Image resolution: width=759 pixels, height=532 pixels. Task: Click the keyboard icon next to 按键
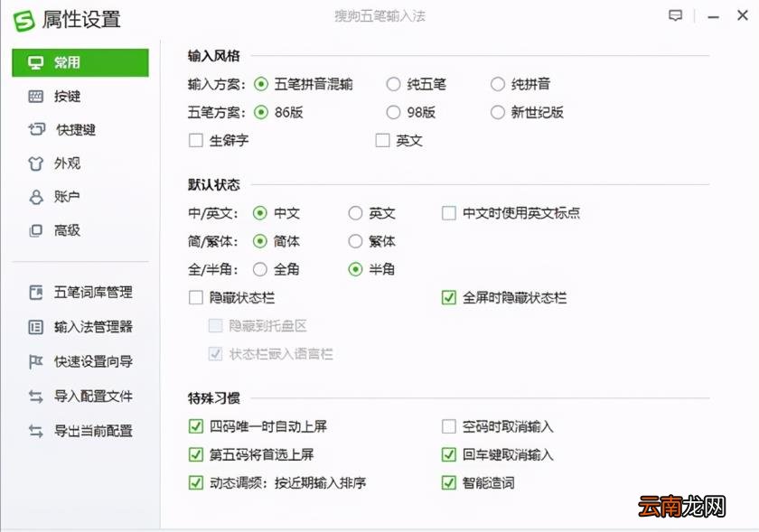click(x=36, y=97)
